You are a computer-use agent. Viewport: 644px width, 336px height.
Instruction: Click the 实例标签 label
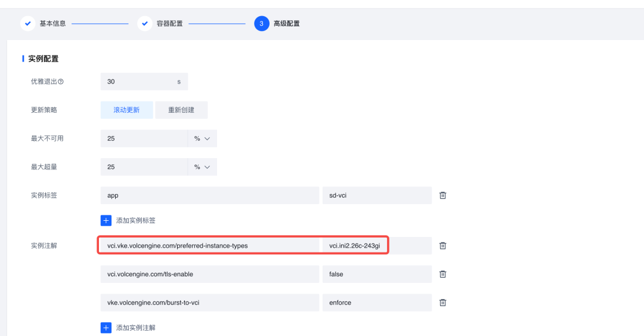tap(44, 195)
